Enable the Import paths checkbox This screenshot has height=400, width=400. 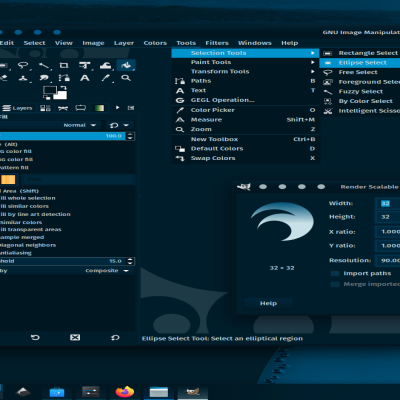(x=335, y=274)
